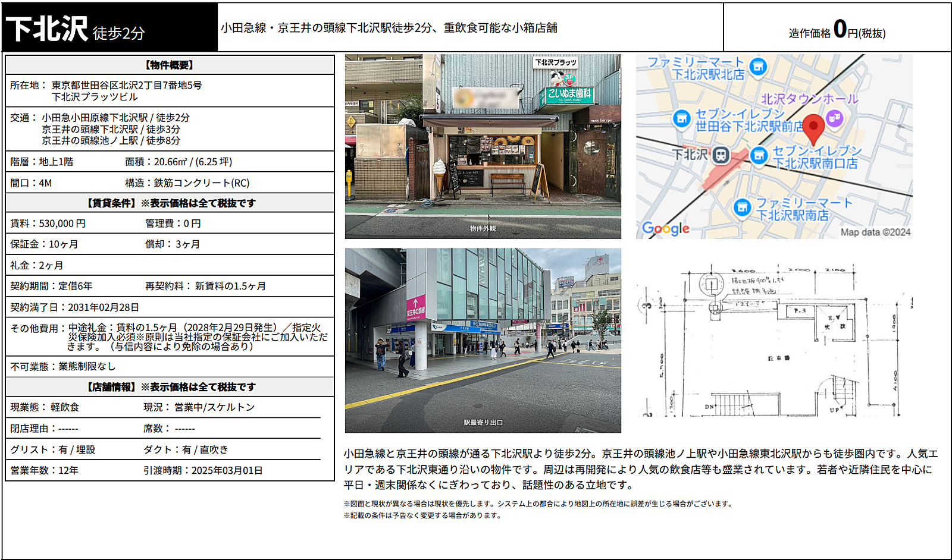Viewport: 952px width, 560px height.
Task: Click the 【店舗情報】 section header
Action: click(x=170, y=387)
